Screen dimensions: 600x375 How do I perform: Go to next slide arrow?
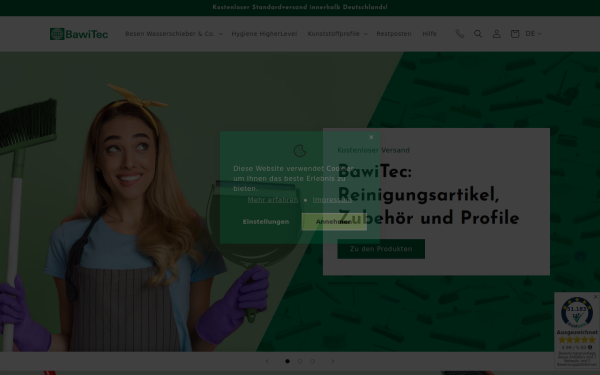click(x=333, y=361)
